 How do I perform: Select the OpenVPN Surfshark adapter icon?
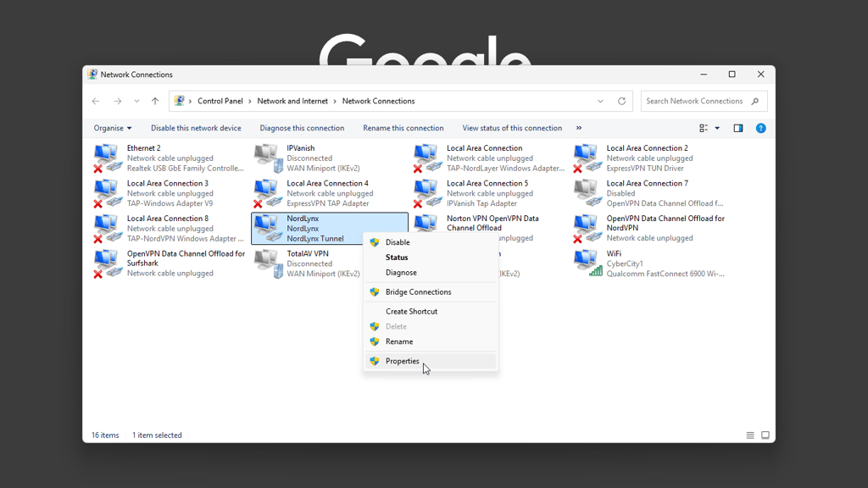[108, 263]
